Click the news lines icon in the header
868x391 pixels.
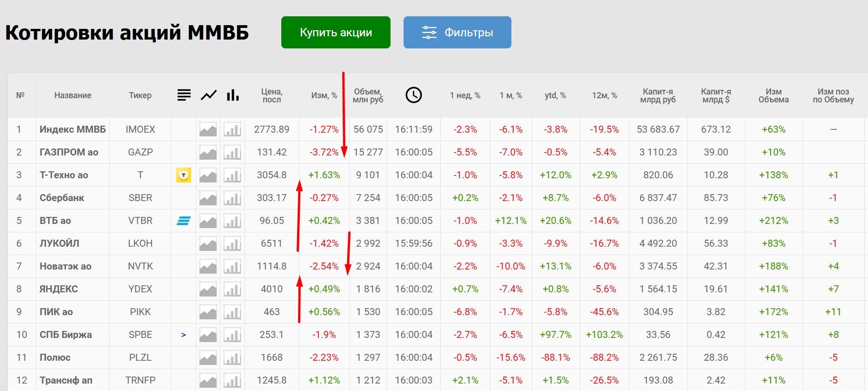point(184,95)
